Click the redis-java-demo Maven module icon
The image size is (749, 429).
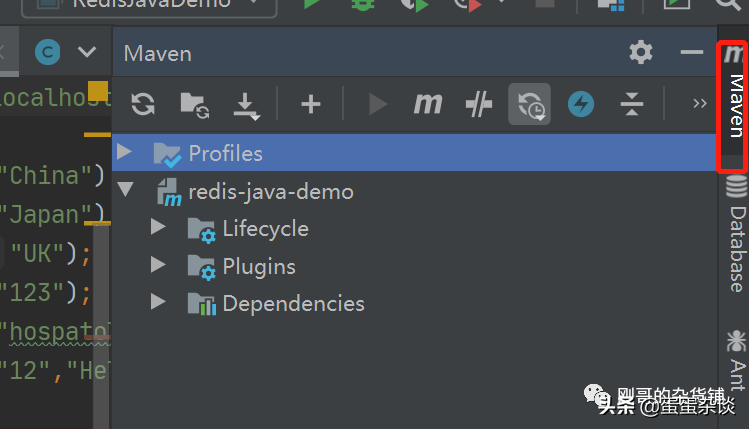[170, 192]
